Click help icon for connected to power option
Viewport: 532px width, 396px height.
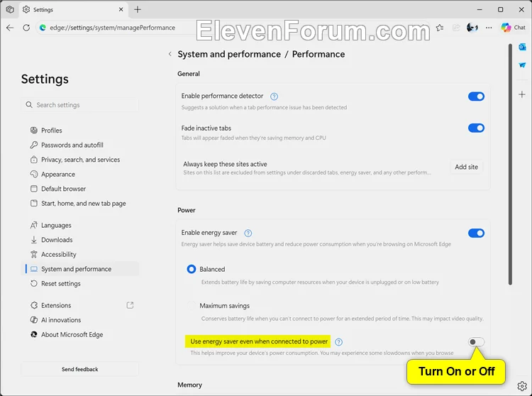point(338,342)
